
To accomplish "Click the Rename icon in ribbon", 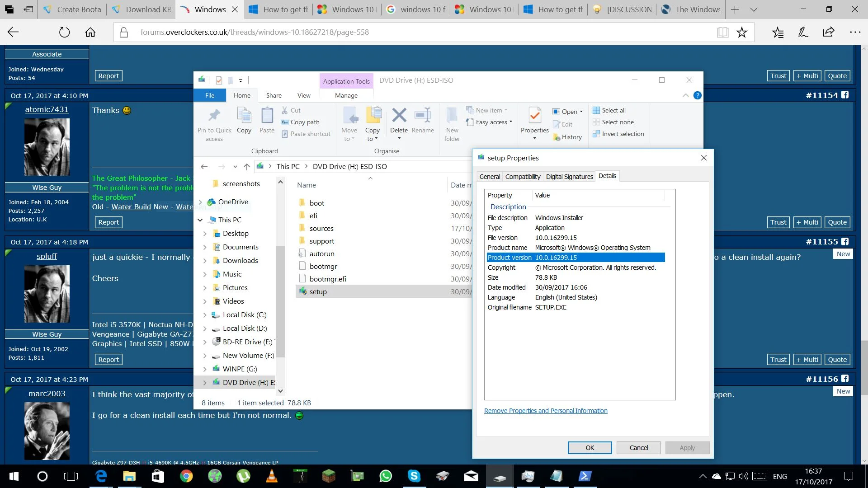I will point(423,115).
